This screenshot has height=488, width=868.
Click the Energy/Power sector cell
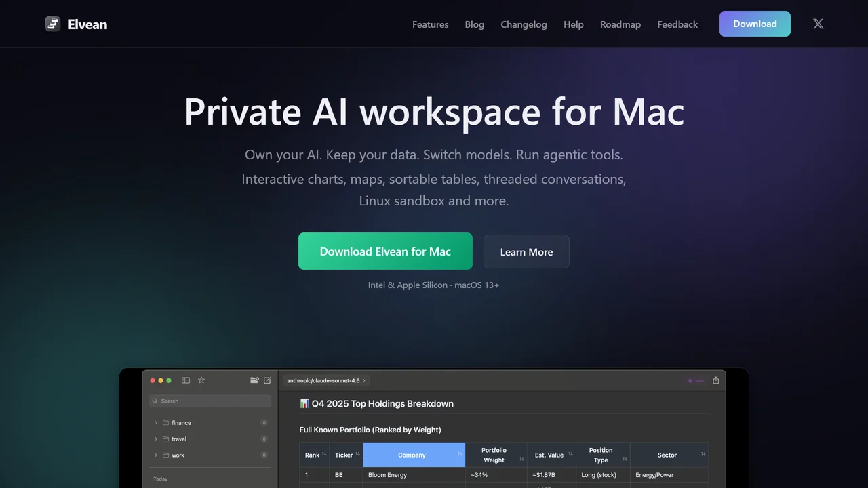click(669, 475)
